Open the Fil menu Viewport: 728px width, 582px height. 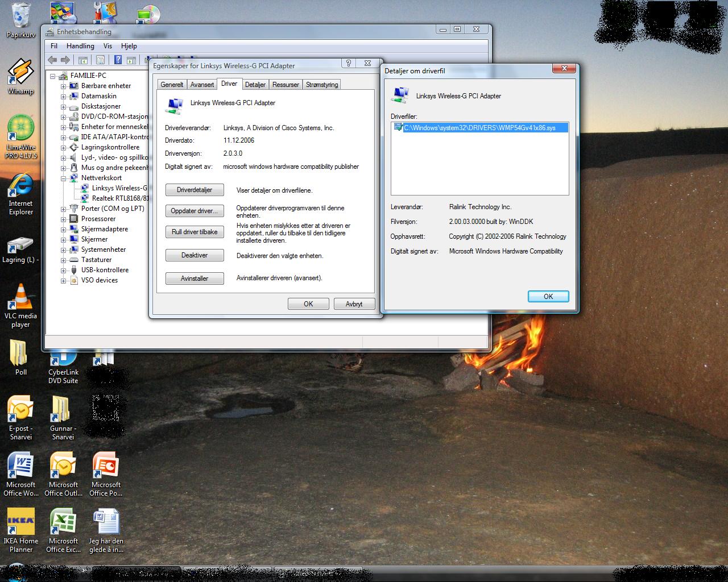[54, 46]
